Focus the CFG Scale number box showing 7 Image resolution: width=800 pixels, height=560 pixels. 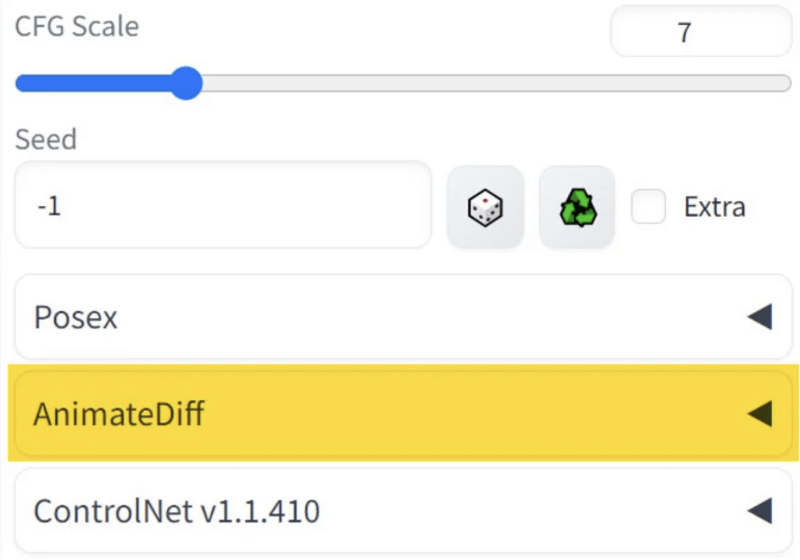[684, 33]
